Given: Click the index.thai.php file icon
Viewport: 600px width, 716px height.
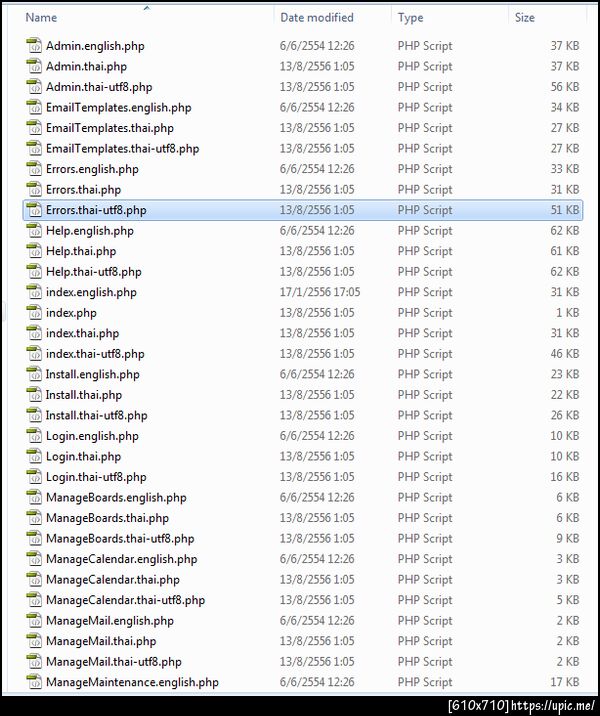Looking at the screenshot, I should pos(34,333).
